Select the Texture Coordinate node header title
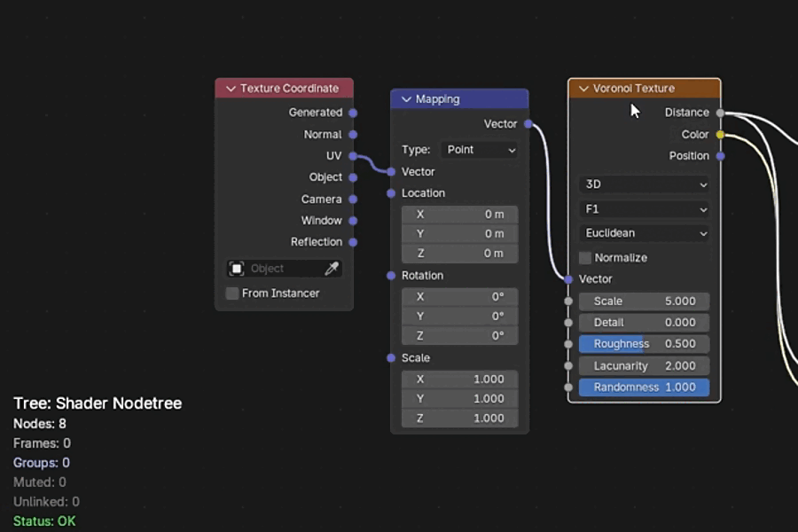The height and width of the screenshot is (532, 798). point(290,89)
